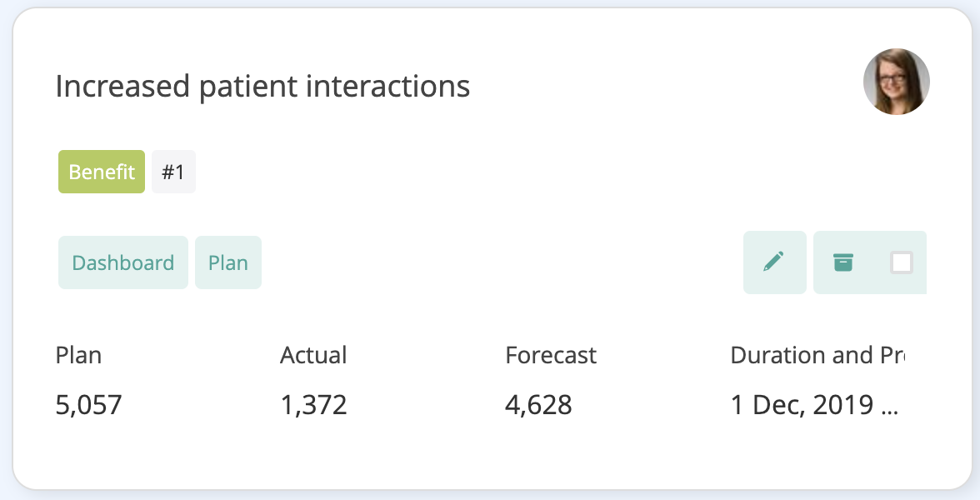980x500 pixels.
Task: Select the Plan column heading
Action: [78, 355]
